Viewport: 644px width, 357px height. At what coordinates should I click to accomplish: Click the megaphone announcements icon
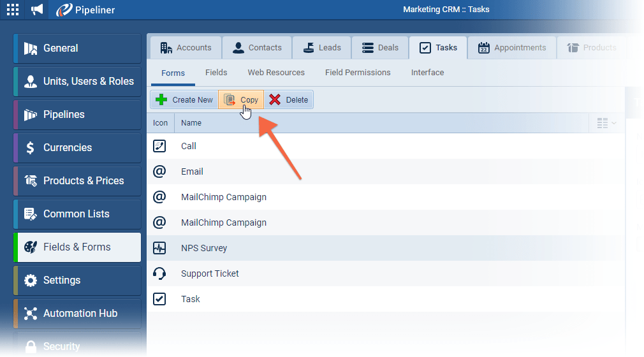(38, 10)
